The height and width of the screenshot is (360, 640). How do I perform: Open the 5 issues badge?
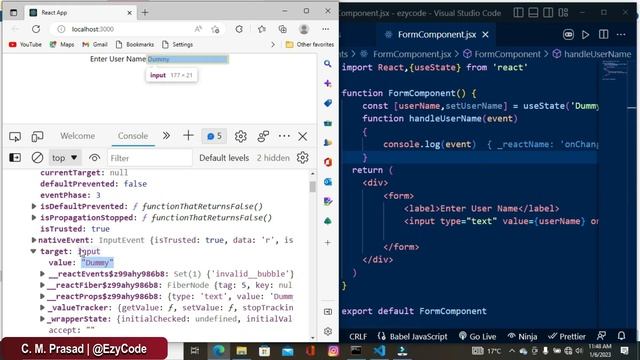tap(215, 136)
